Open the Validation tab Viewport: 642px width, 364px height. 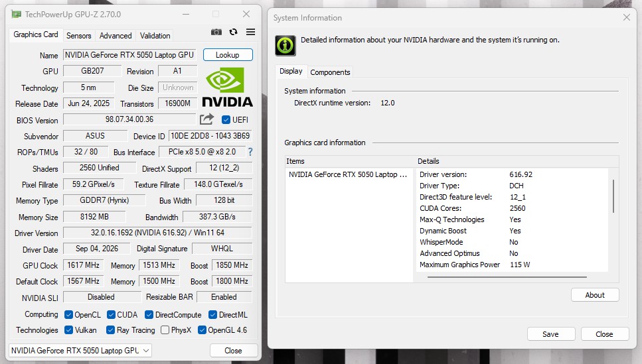click(x=155, y=36)
